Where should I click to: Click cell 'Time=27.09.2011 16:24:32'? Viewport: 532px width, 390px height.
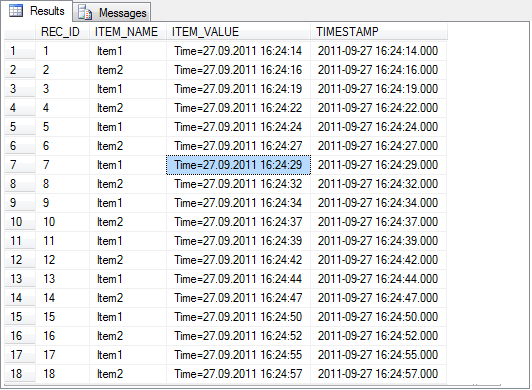(239, 184)
